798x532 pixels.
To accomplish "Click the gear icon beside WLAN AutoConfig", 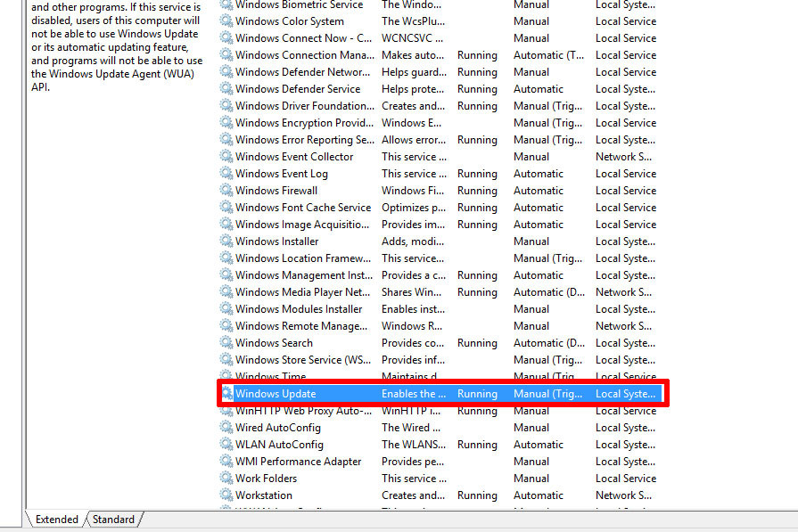I will point(226,444).
